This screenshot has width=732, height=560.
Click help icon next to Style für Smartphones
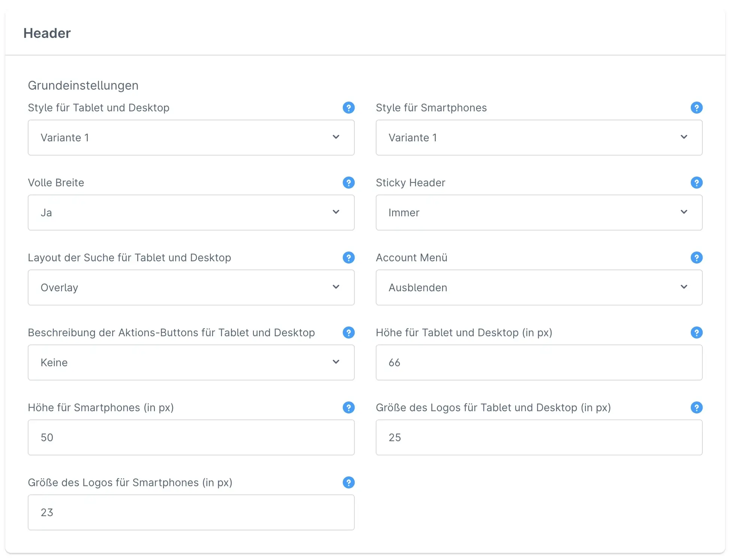696,108
